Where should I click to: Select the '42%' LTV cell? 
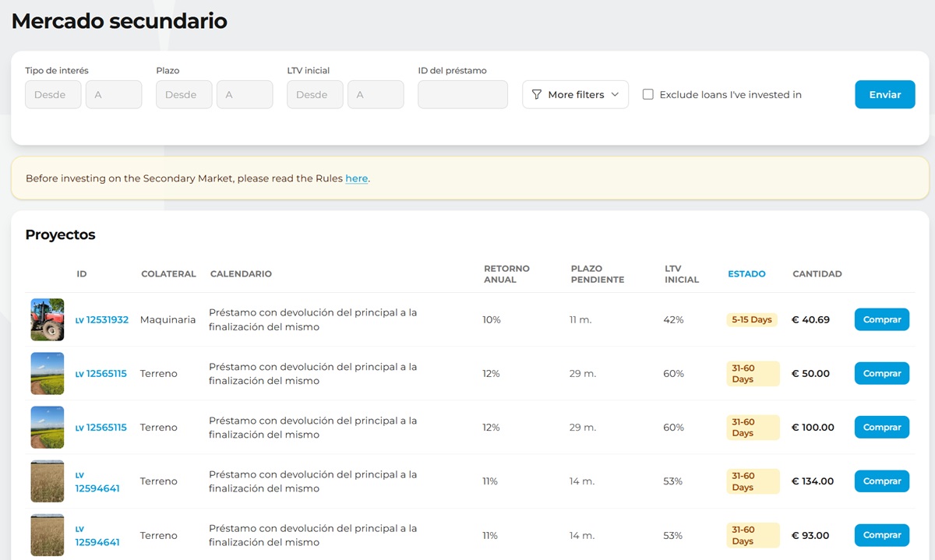(673, 319)
